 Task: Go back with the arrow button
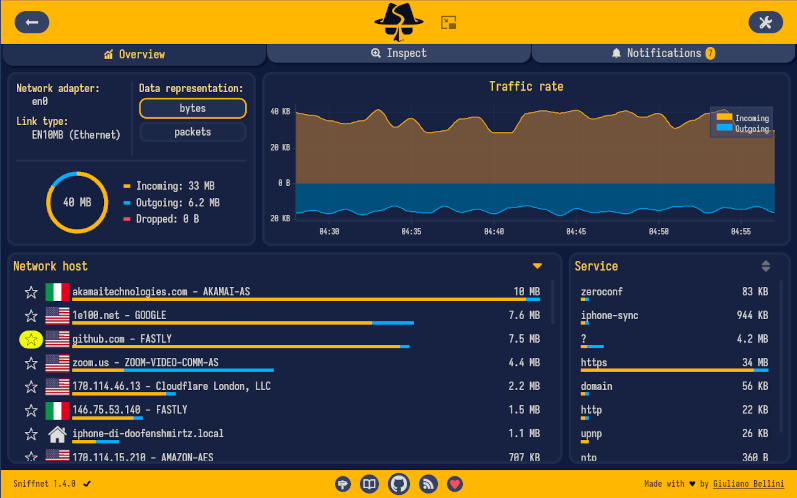32,22
